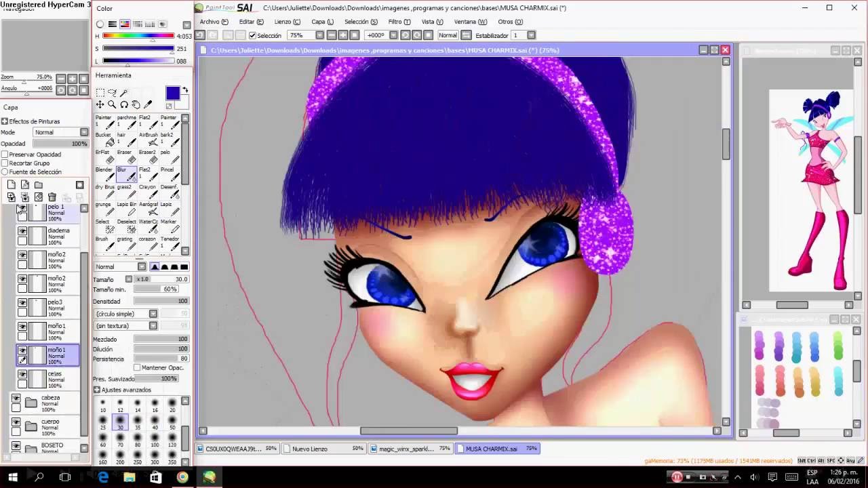Enable Fuente de Selección option
This screenshot has height=488, width=868.
5,172
